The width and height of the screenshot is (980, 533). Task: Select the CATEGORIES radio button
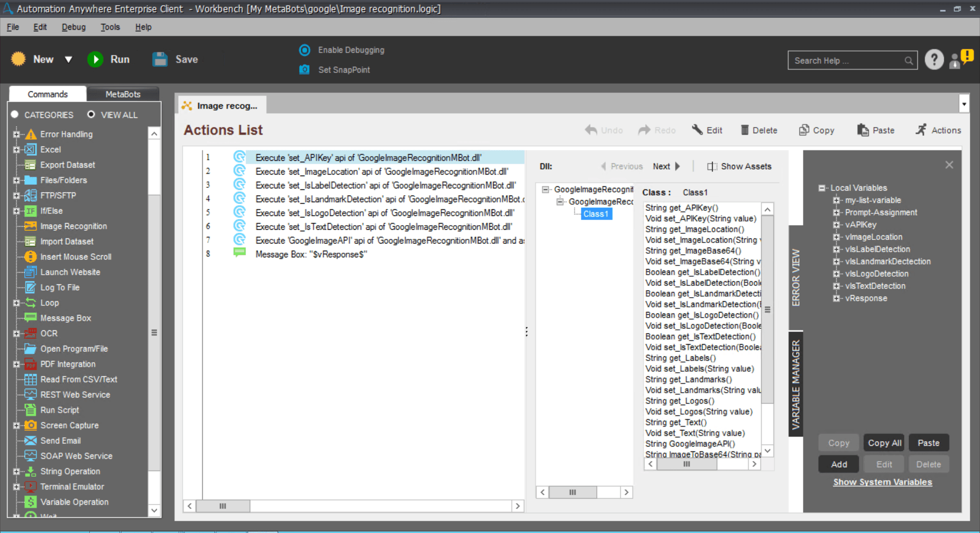(15, 114)
